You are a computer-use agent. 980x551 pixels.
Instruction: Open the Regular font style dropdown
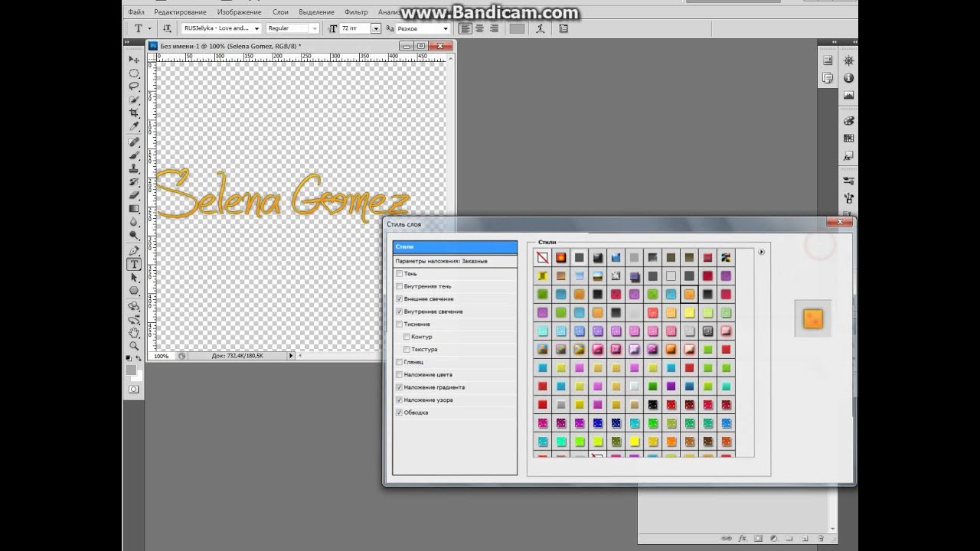click(x=314, y=28)
